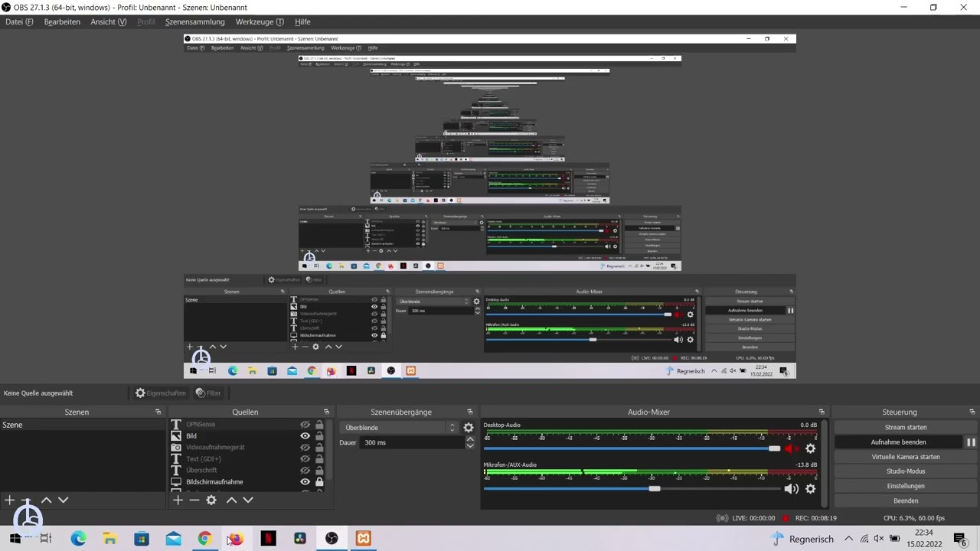
Task: Open Windows notification center
Action: point(960,539)
